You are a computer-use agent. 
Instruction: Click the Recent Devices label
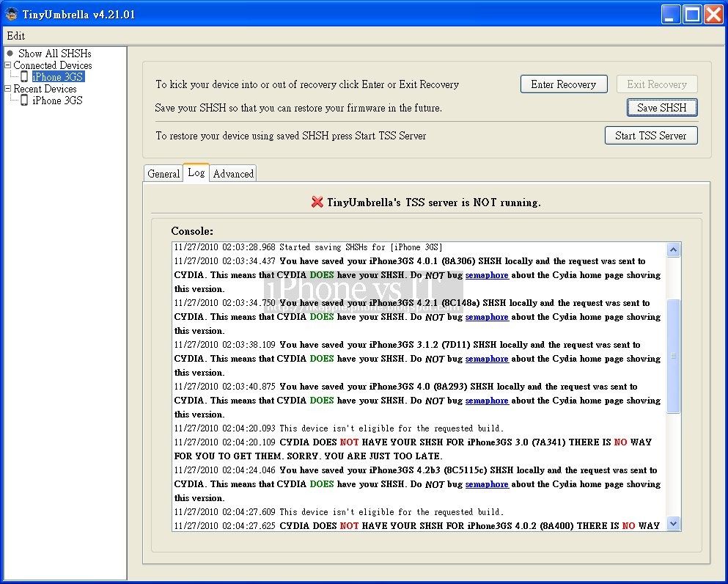45,88
